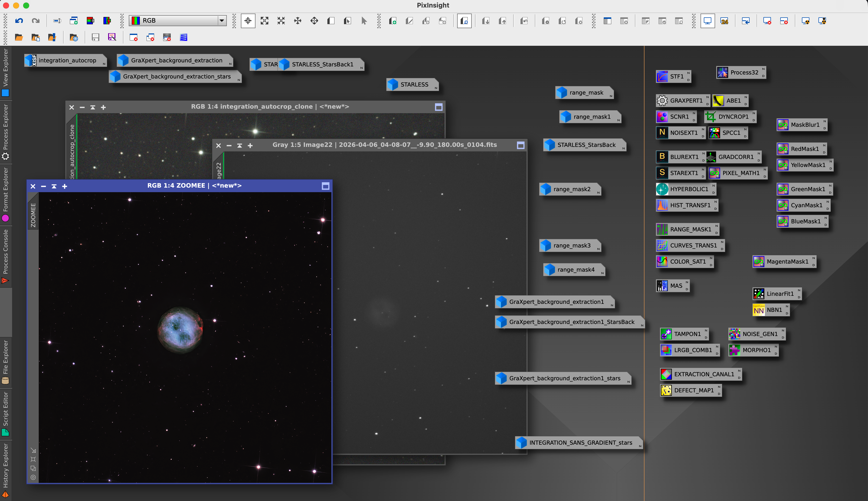Enable Readout mode with the crosshair button
The width and height of the screenshot is (868, 501).
pyautogui.click(x=248, y=21)
